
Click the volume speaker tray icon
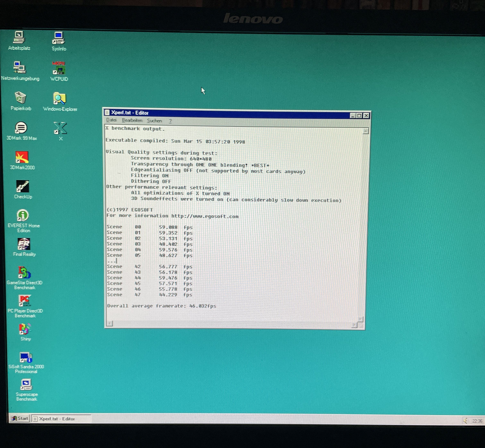pos(465,421)
